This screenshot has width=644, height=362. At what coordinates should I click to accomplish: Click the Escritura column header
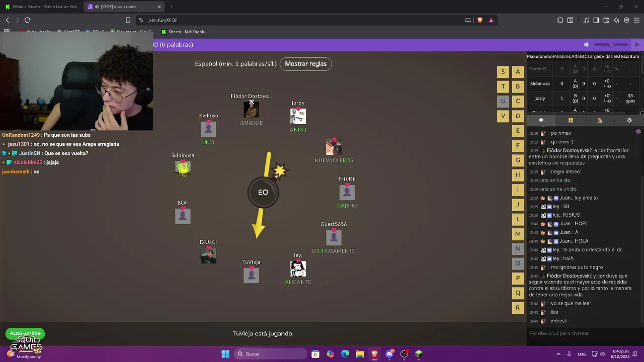pyautogui.click(x=630, y=57)
